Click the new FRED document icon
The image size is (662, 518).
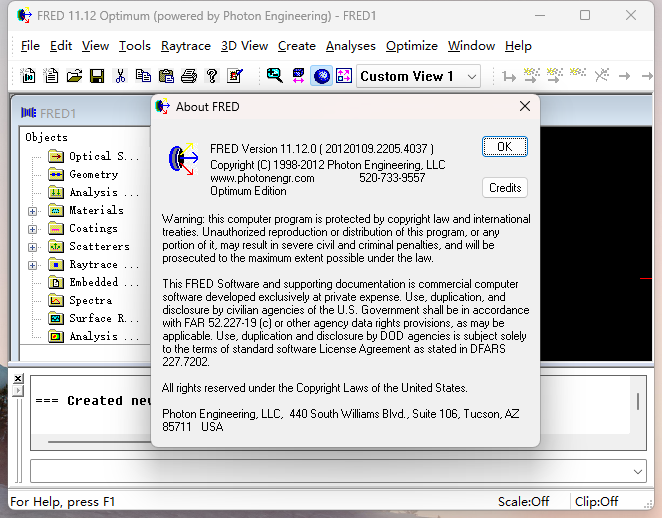tap(28, 76)
